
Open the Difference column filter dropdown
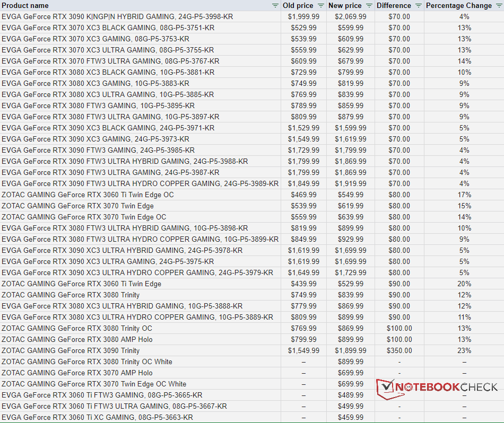click(x=419, y=5)
